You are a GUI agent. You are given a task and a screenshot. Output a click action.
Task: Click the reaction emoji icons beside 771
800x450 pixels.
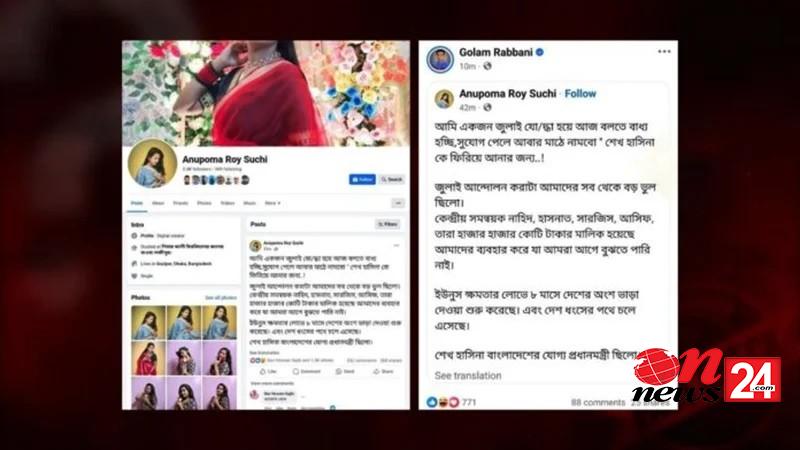click(x=442, y=402)
